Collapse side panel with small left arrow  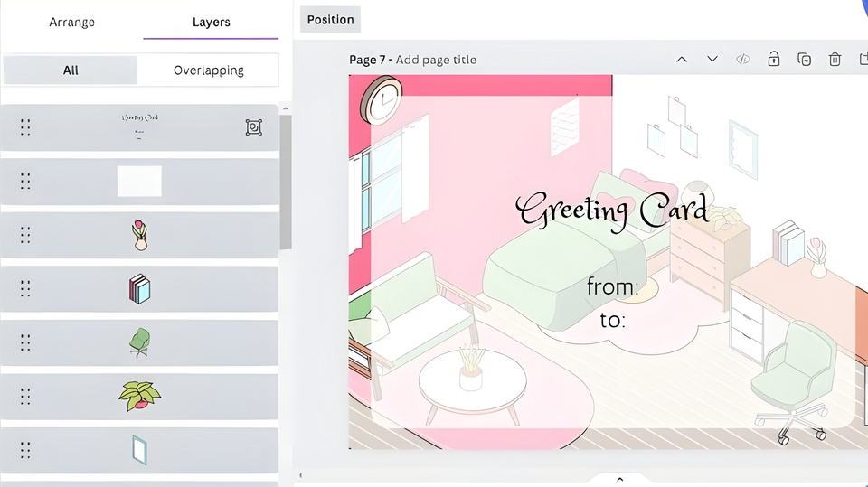tap(300, 475)
